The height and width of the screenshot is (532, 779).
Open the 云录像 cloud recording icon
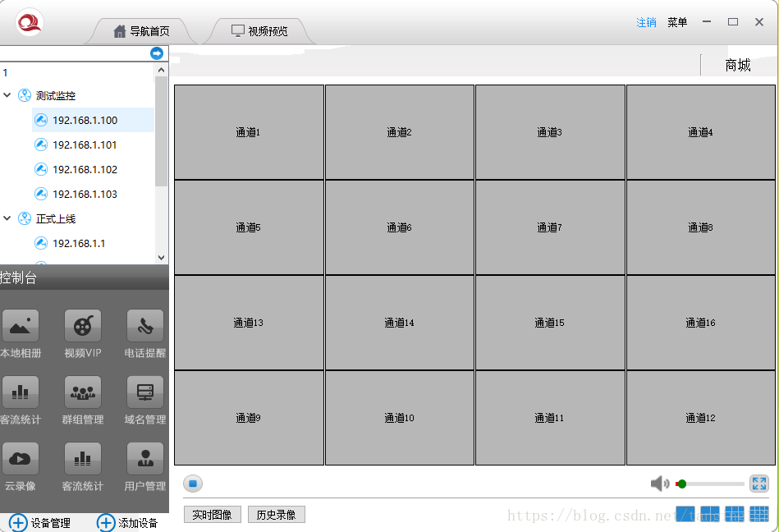pyautogui.click(x=21, y=459)
